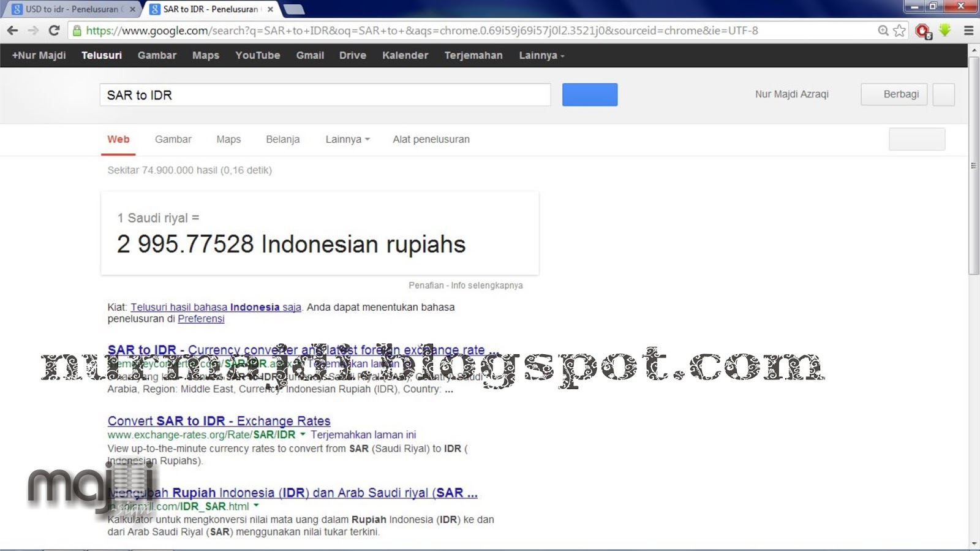Open Gmail from the Google bar
The image size is (980, 551).
tap(310, 55)
